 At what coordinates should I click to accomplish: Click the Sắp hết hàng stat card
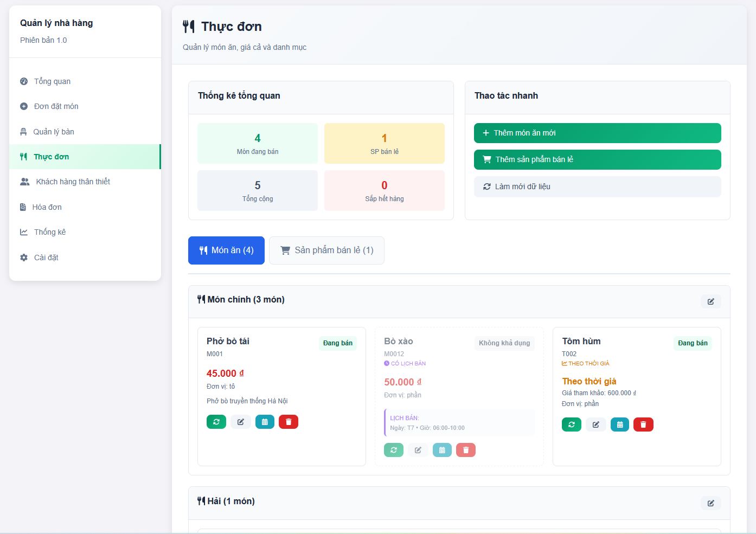click(385, 190)
